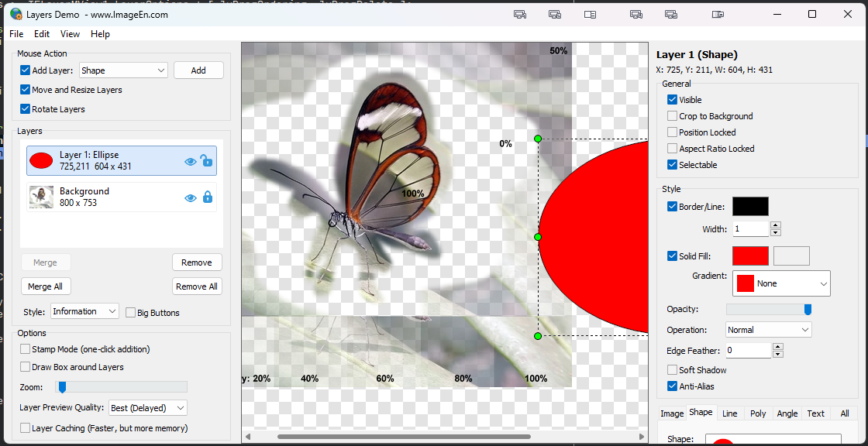The image size is (868, 446).
Task: Enable Draw Box around Layers
Action: pos(25,367)
